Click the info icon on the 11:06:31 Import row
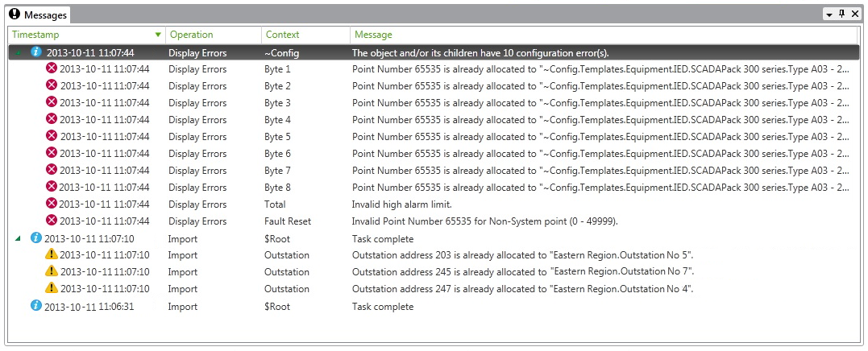Viewport: 868px width, 351px height. click(35, 306)
